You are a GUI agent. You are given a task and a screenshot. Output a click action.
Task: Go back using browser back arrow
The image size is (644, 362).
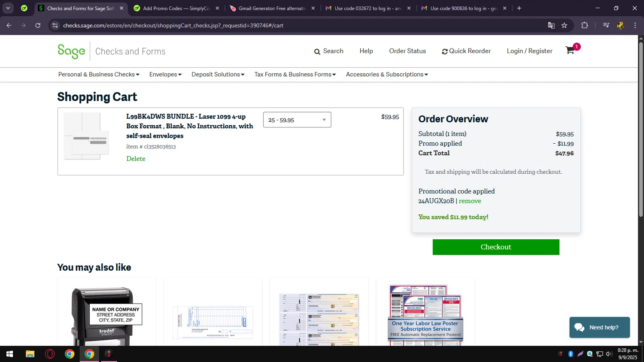point(9,25)
